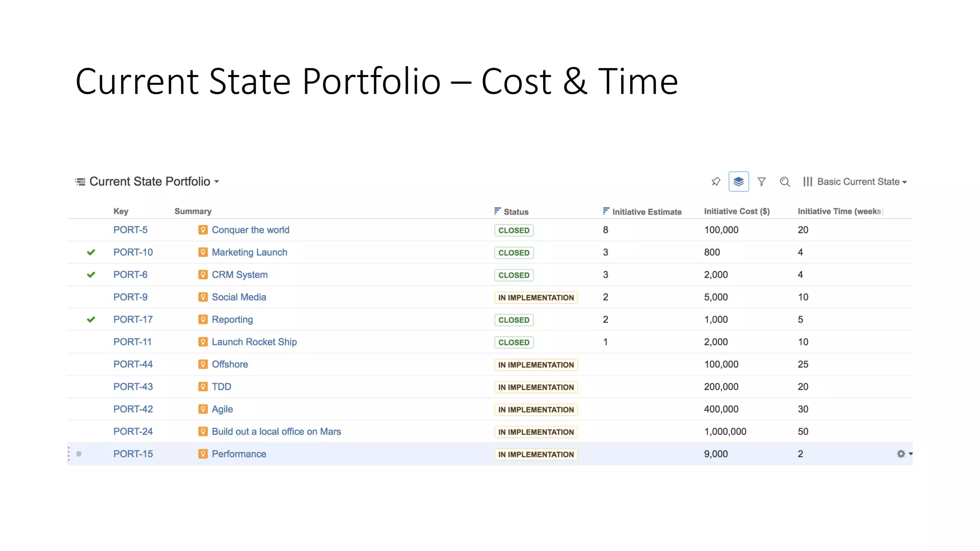980x551 pixels.
Task: Click the issue type icon for Agile
Action: (x=203, y=409)
